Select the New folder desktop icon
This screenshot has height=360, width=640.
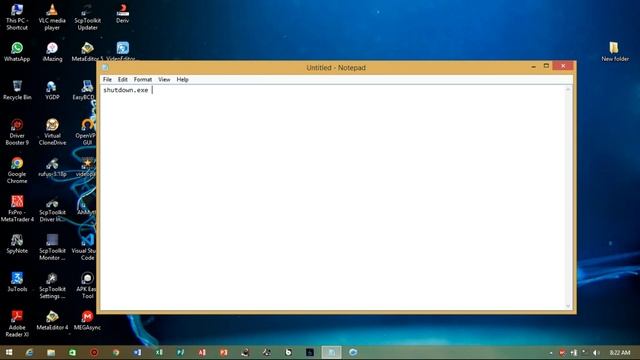point(615,52)
